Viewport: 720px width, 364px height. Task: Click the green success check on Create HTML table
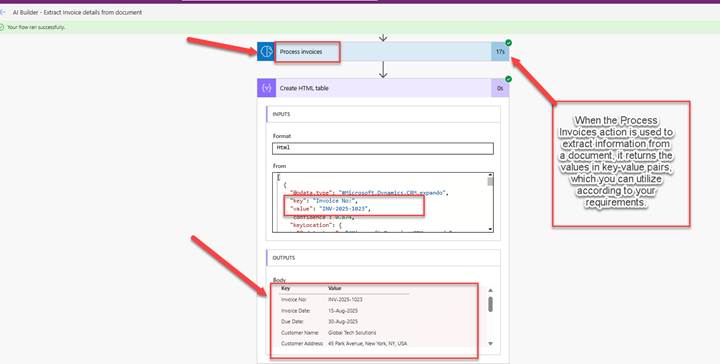point(508,79)
